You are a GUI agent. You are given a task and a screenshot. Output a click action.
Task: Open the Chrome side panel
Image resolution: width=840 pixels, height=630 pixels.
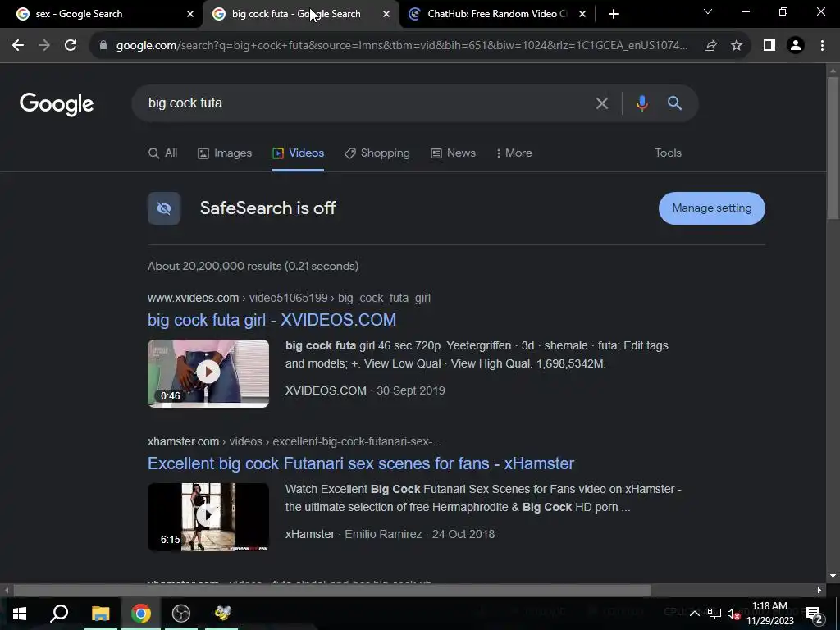(769, 46)
